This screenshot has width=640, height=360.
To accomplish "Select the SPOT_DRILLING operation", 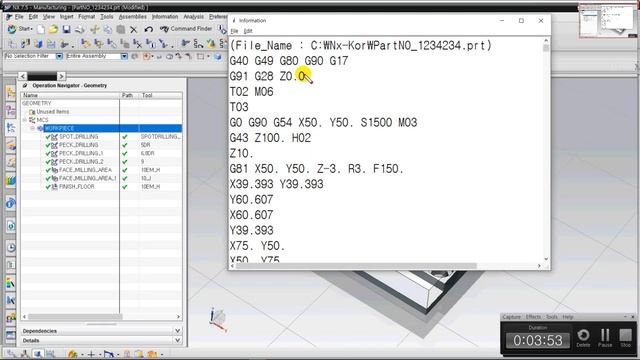I will pyautogui.click(x=78, y=137).
